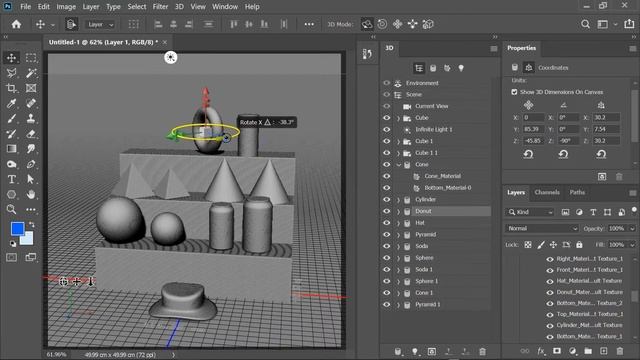
Task: Select the Crop tool
Action: (x=11, y=88)
